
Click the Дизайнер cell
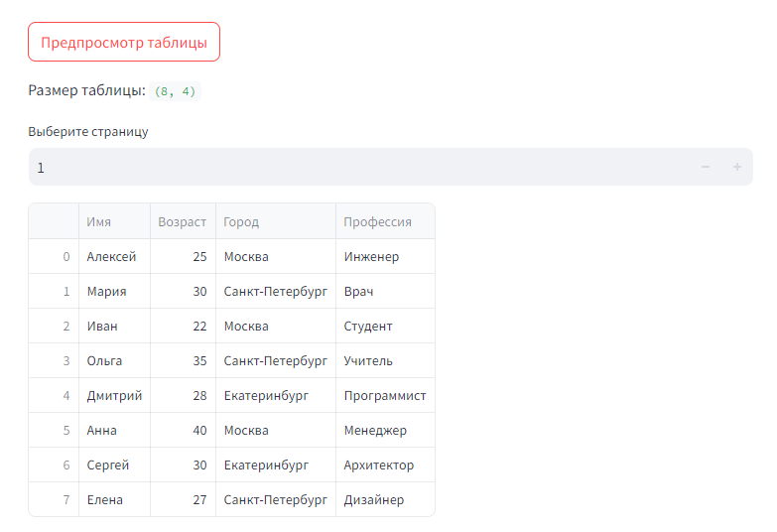click(x=386, y=499)
